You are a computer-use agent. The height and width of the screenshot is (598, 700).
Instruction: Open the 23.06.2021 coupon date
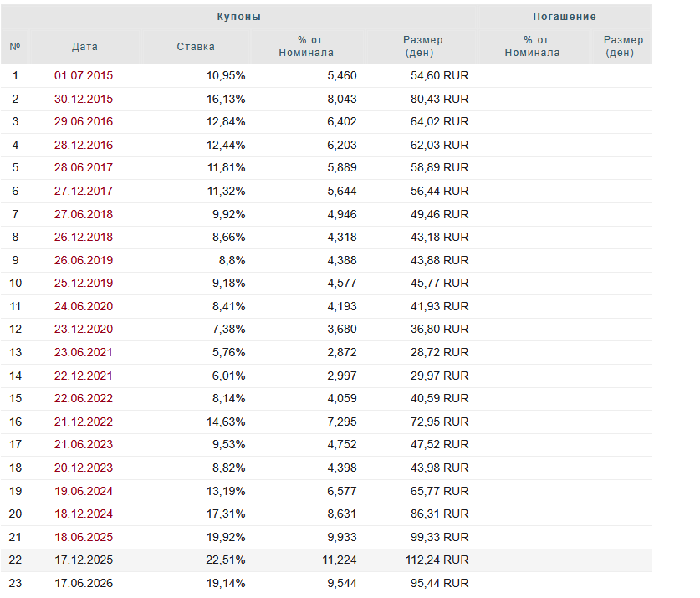coord(84,352)
